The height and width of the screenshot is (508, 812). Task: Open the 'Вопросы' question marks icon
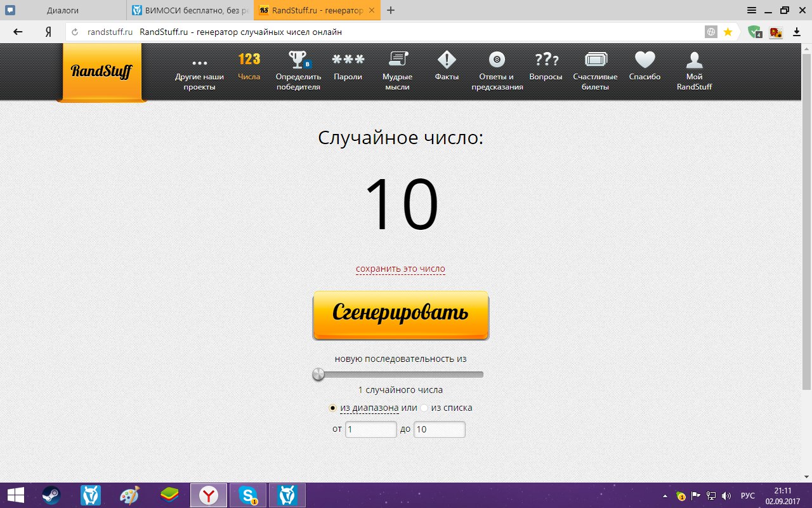(x=546, y=60)
